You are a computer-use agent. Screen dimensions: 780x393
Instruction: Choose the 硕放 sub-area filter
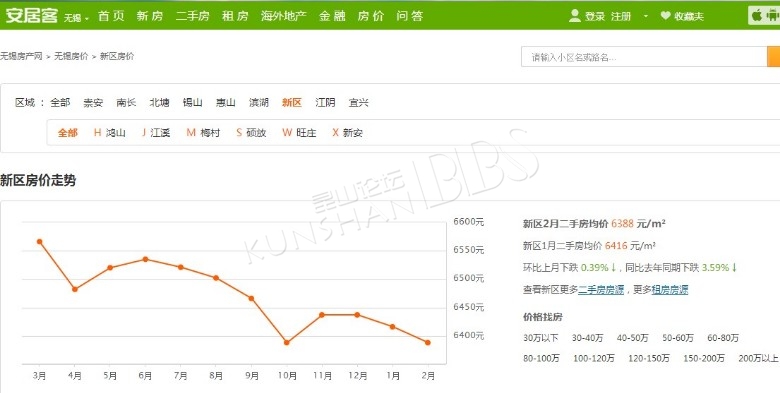click(x=251, y=133)
